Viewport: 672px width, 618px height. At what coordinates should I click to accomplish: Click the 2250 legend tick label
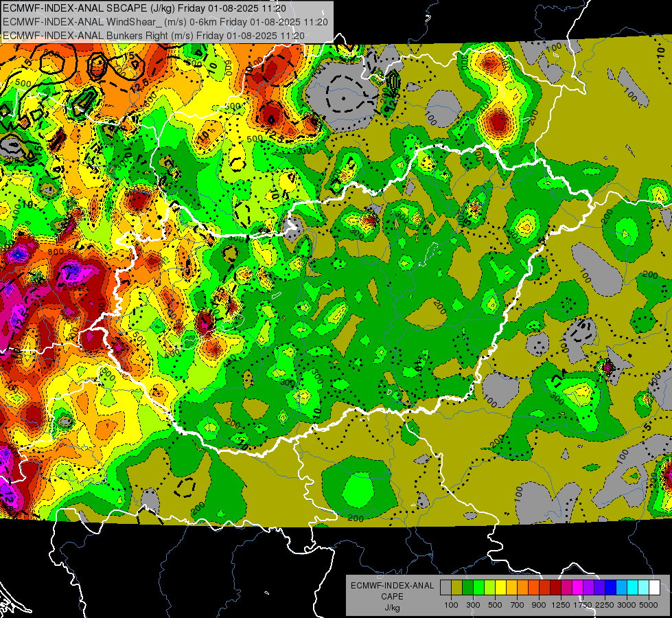tap(605, 605)
